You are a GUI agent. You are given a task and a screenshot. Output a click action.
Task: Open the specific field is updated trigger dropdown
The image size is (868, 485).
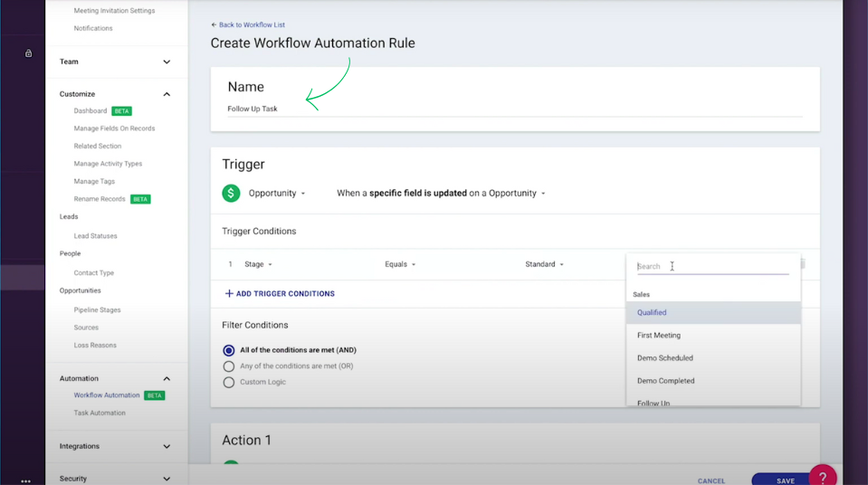441,194
